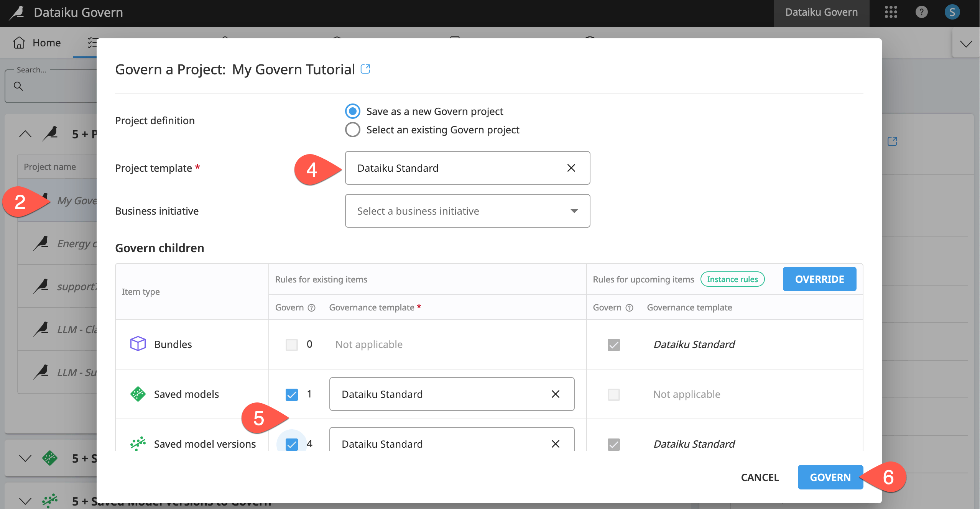This screenshot has width=980, height=509.
Task: Click the Bundles cube icon
Action: tap(138, 344)
